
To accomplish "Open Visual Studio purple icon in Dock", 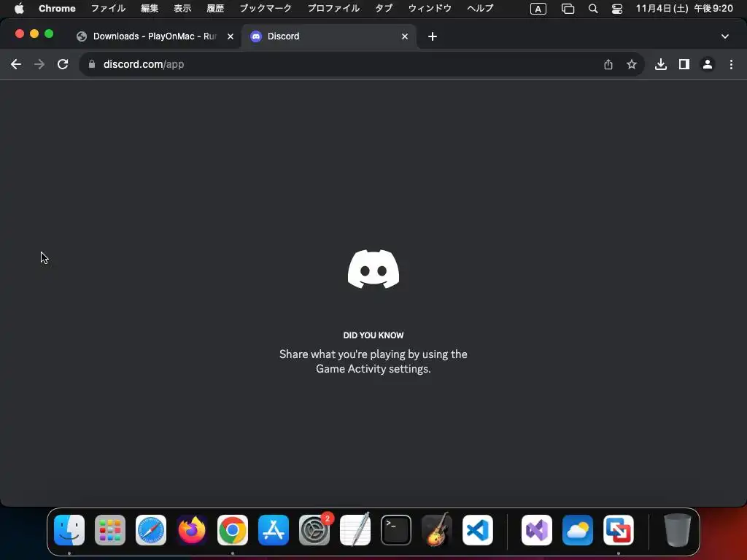I will (x=537, y=530).
